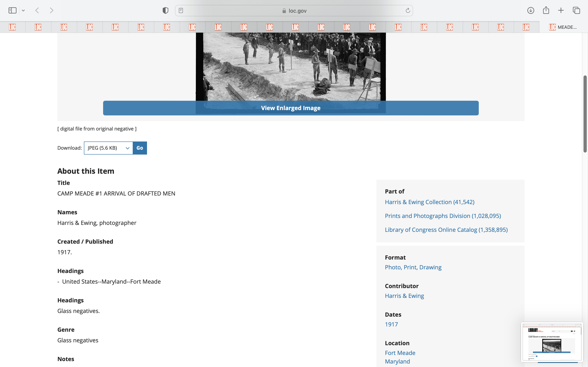
Task: Click the forward navigation arrow
Action: tap(51, 10)
